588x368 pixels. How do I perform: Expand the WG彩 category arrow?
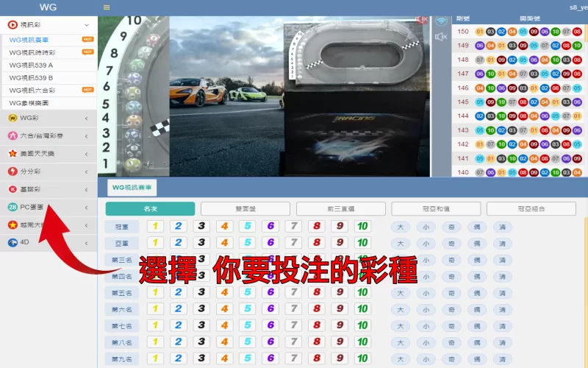(x=87, y=118)
